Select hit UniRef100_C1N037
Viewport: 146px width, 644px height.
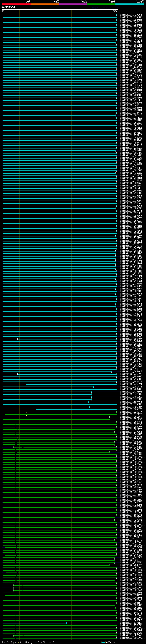coord(131,412)
